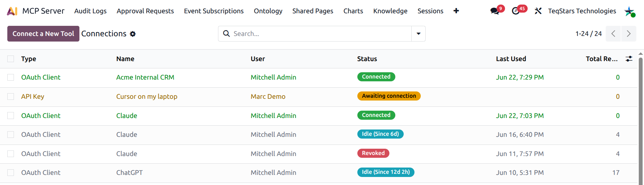Viewport: 644px width, 185px height.
Task: Go to next page arrow
Action: (x=629, y=34)
